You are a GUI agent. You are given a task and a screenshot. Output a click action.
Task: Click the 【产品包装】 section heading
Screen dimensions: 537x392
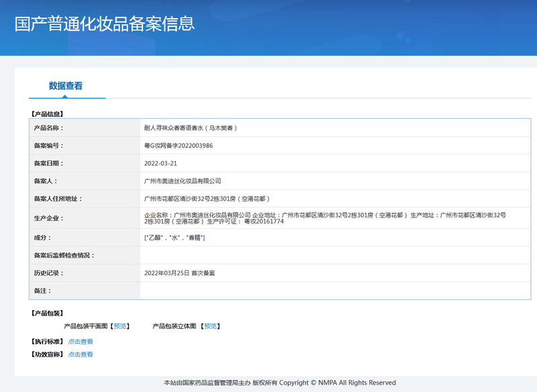pyautogui.click(x=46, y=313)
